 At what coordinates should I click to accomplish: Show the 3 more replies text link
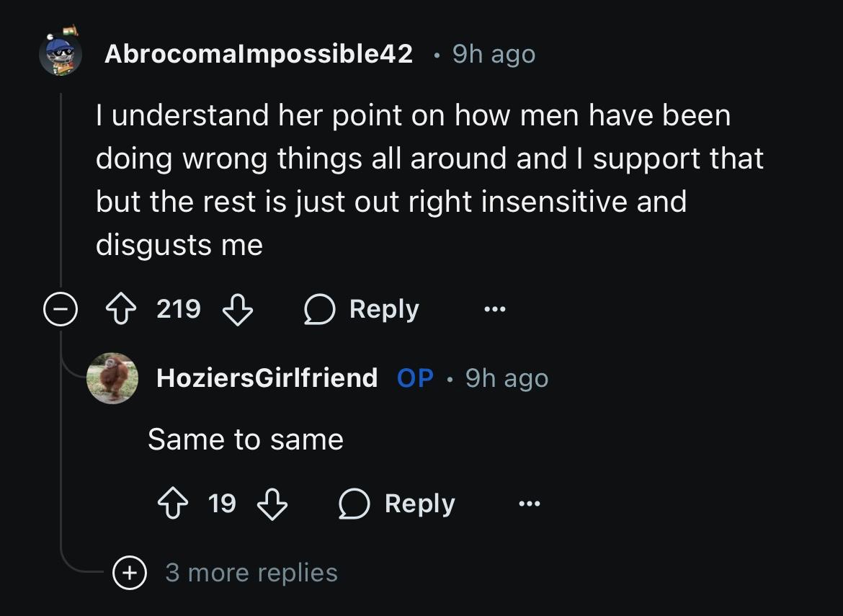coord(251,573)
